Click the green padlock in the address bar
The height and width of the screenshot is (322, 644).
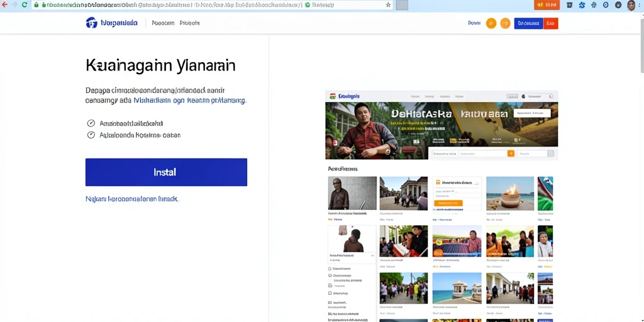click(x=36, y=5)
